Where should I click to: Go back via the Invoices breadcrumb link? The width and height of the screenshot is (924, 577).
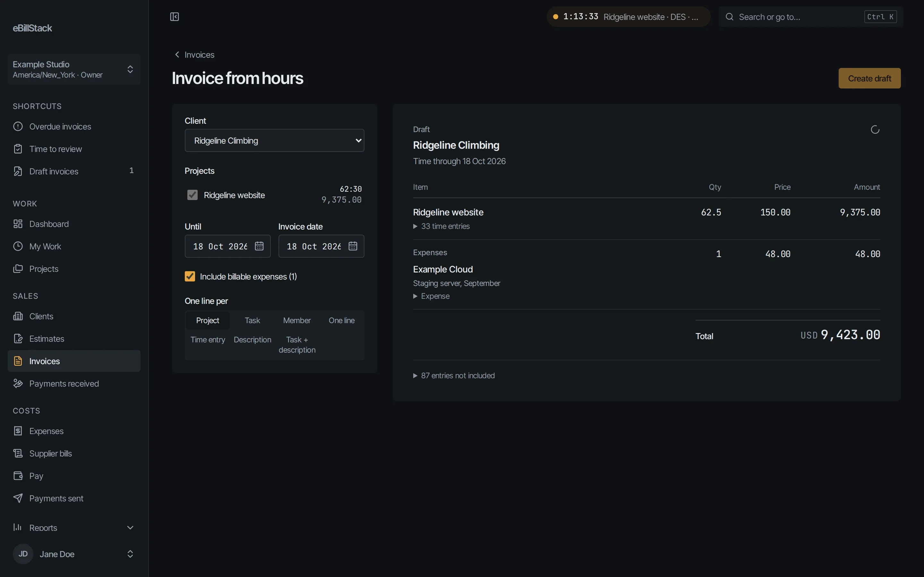[x=195, y=54]
